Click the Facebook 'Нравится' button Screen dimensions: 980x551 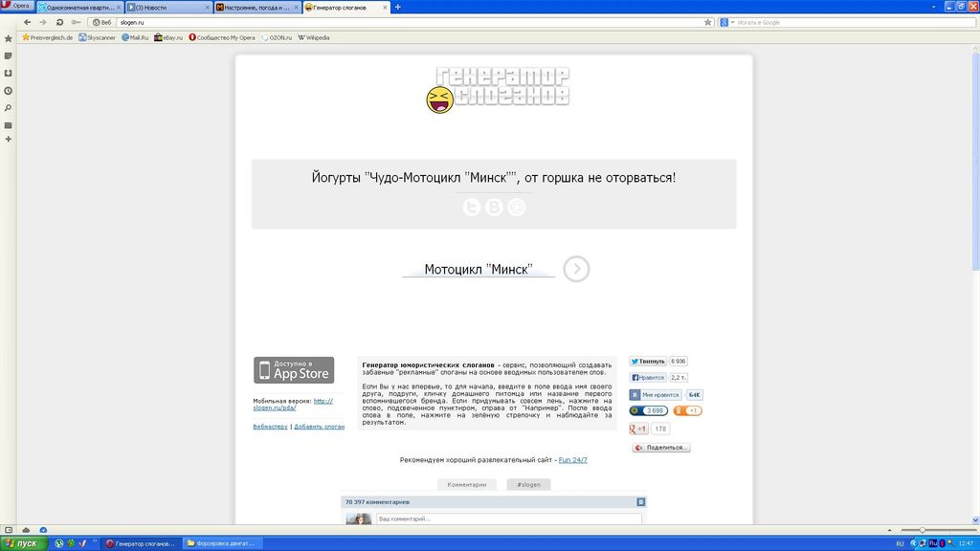[648, 377]
